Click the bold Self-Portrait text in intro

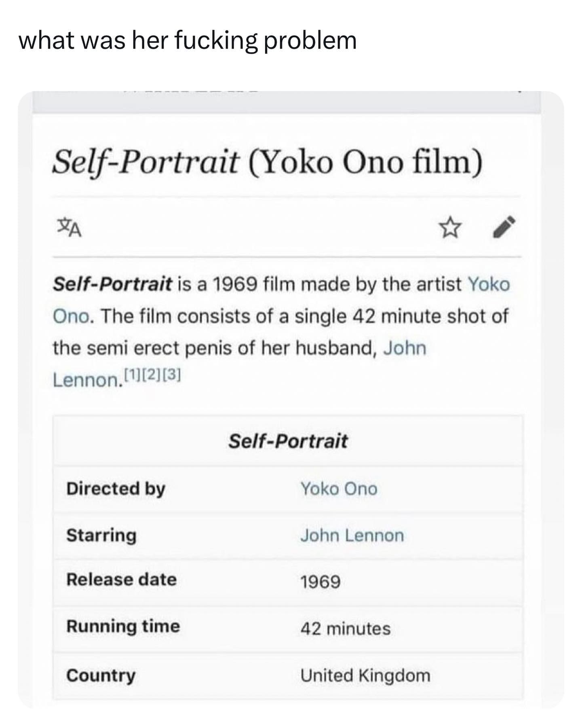(112, 284)
